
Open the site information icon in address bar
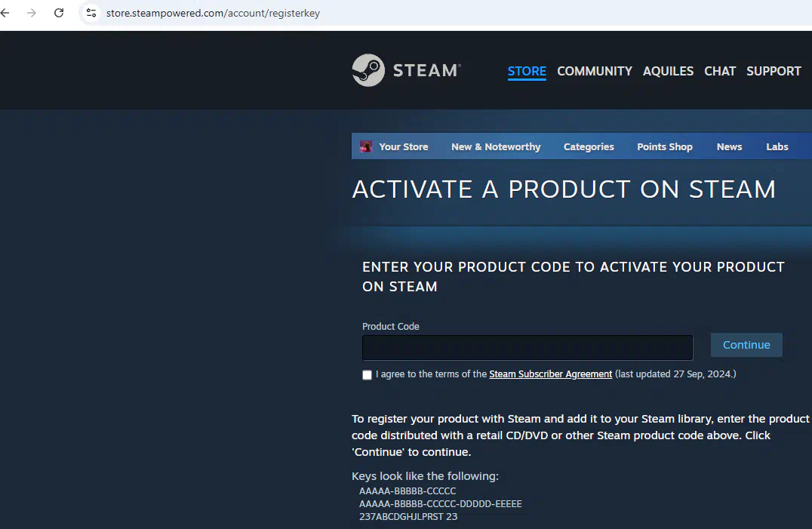[91, 13]
